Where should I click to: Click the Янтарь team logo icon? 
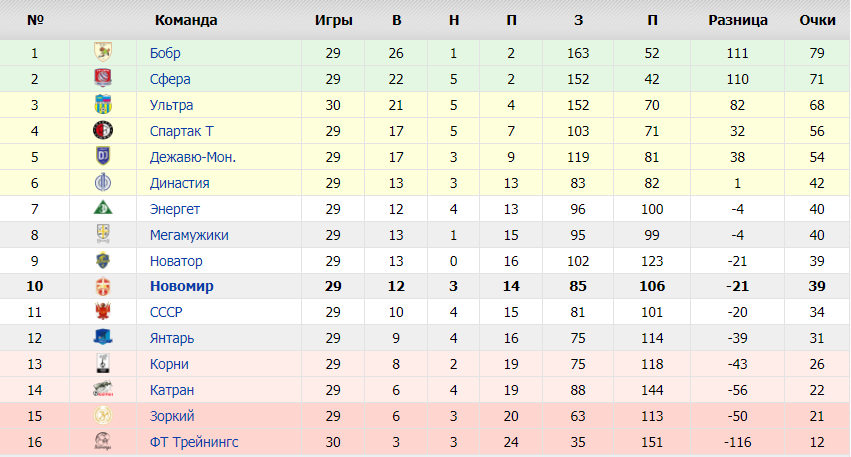click(102, 338)
